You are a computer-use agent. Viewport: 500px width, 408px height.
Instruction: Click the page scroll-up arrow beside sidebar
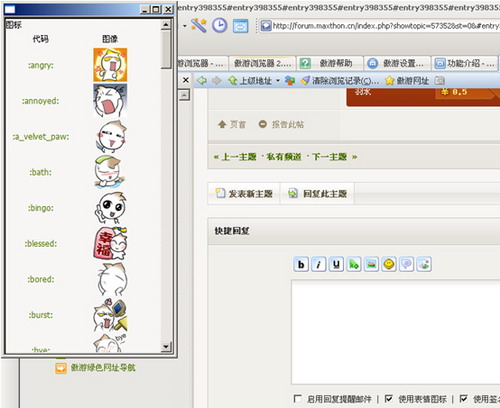coord(184,96)
